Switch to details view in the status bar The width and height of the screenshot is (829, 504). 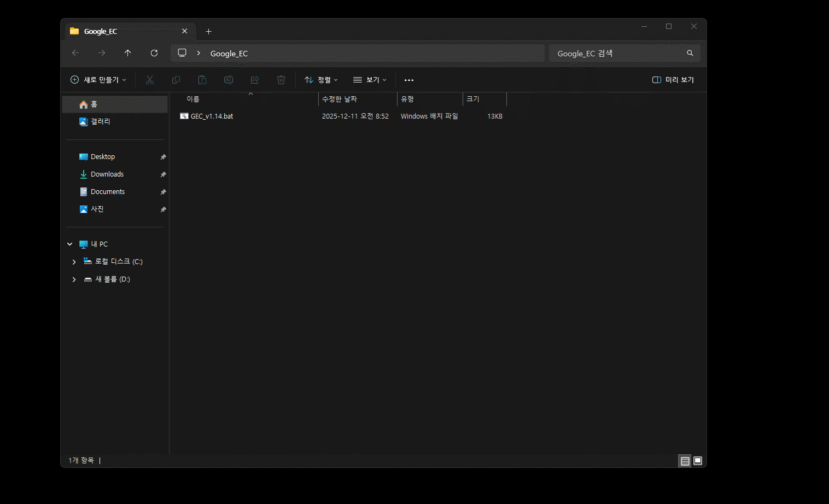[684, 461]
